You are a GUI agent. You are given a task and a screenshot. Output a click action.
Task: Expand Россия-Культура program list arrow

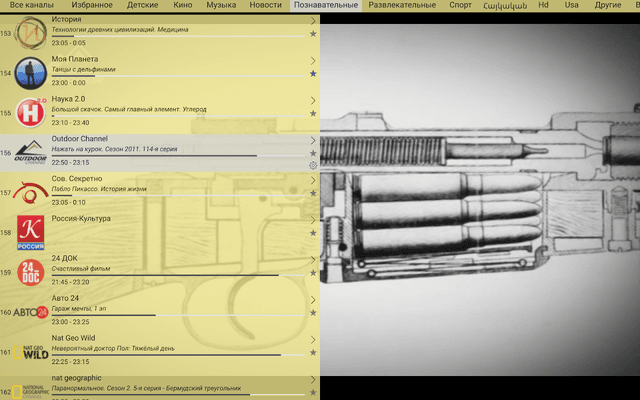click(x=313, y=220)
